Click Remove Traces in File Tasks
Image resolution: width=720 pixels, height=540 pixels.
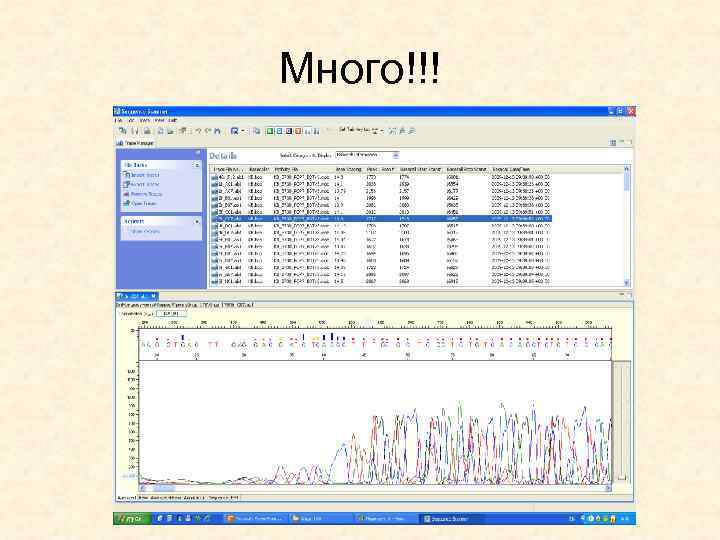[142, 194]
